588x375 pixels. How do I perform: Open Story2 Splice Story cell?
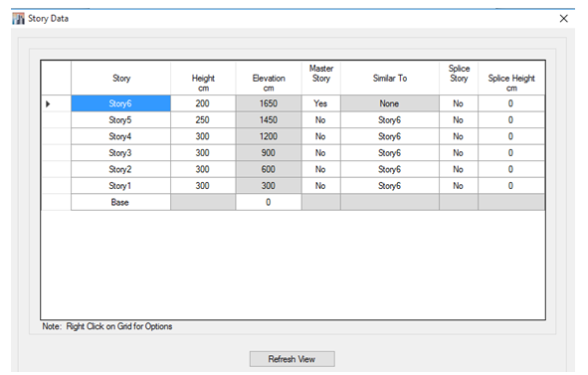[x=459, y=169]
